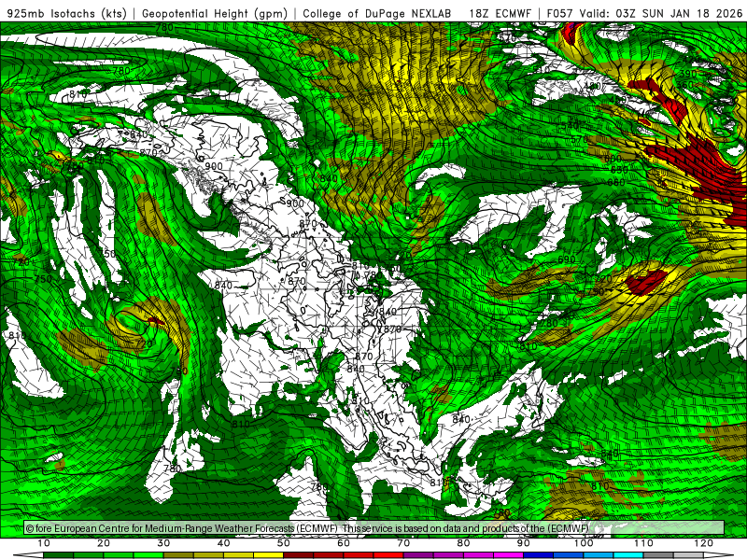Pick the dark gray 110-115 kt legend swatch
Screen dimensions: 747x560
coord(658,555)
